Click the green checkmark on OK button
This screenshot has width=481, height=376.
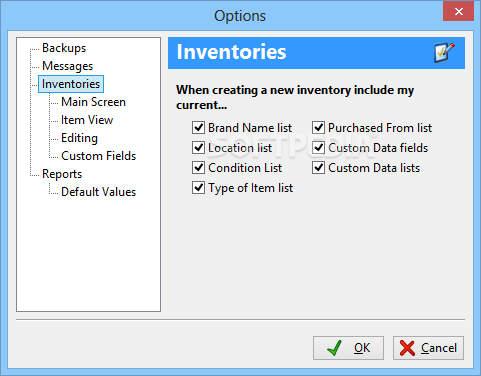(x=334, y=348)
